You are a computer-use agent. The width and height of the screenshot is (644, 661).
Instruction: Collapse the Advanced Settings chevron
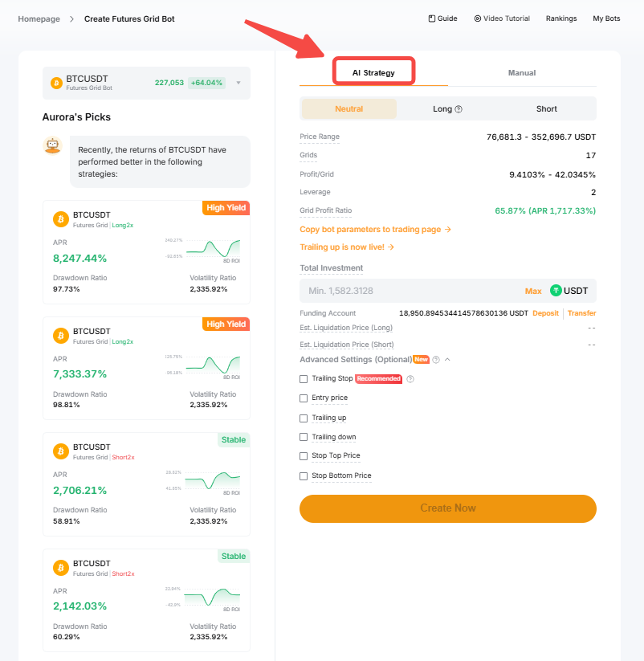(x=447, y=360)
